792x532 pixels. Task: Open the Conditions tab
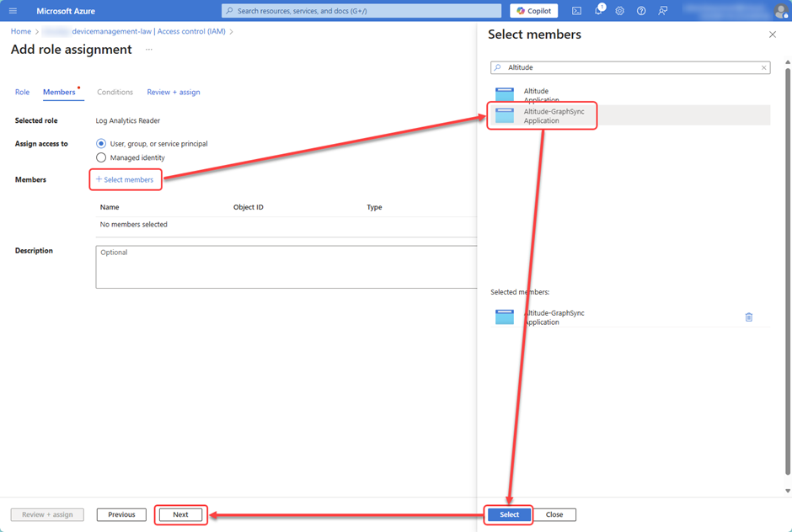[x=115, y=92]
